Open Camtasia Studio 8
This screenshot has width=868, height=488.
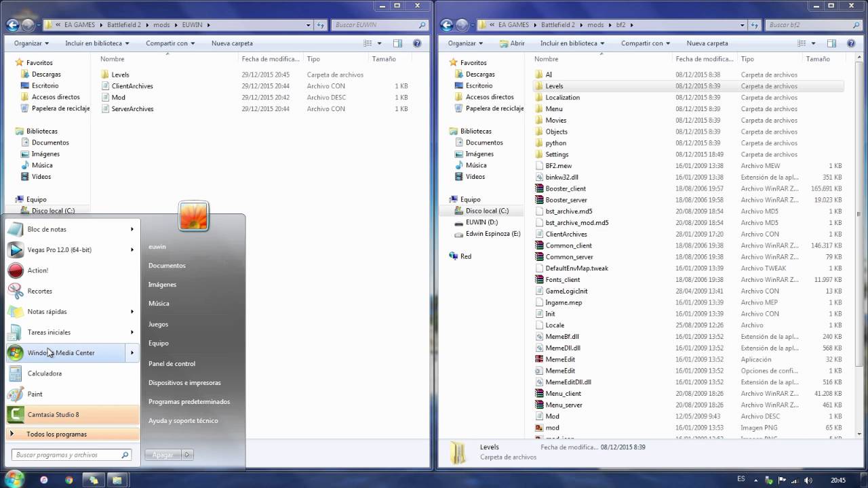pyautogui.click(x=73, y=414)
